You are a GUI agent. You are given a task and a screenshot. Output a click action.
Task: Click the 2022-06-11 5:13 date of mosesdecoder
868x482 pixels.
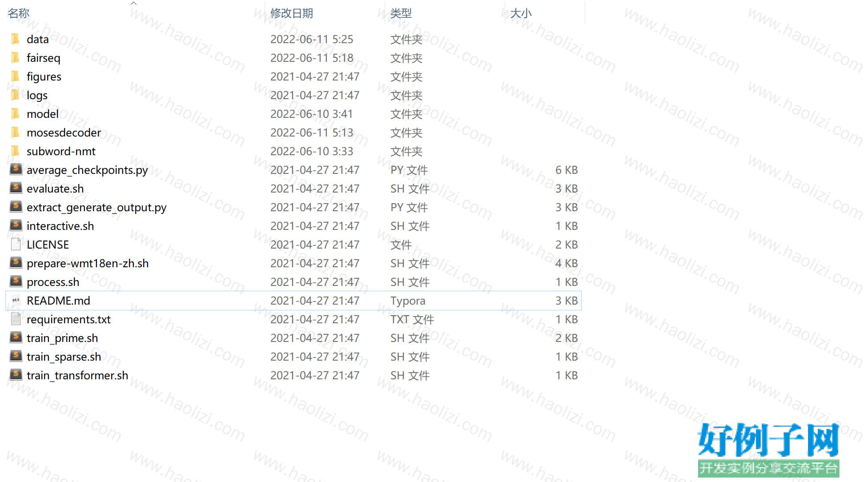click(312, 133)
